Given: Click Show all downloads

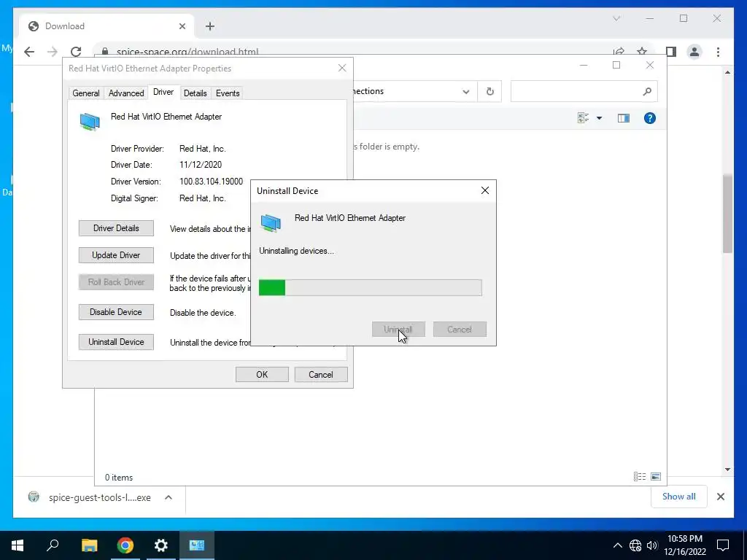Looking at the screenshot, I should click(679, 497).
